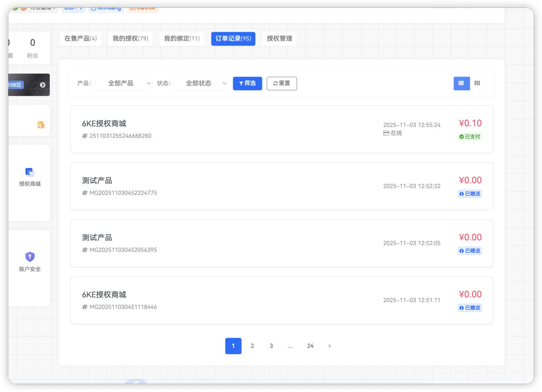The image size is (542, 392).
Task: Click arrow icon on dark banner
Action: [x=43, y=85]
